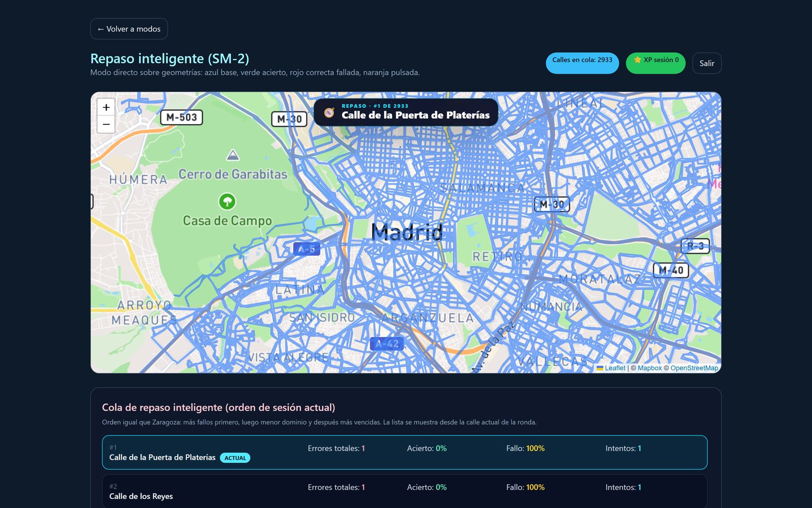Click the star icon in XP badge
The width and height of the screenshot is (812, 508).
637,59
